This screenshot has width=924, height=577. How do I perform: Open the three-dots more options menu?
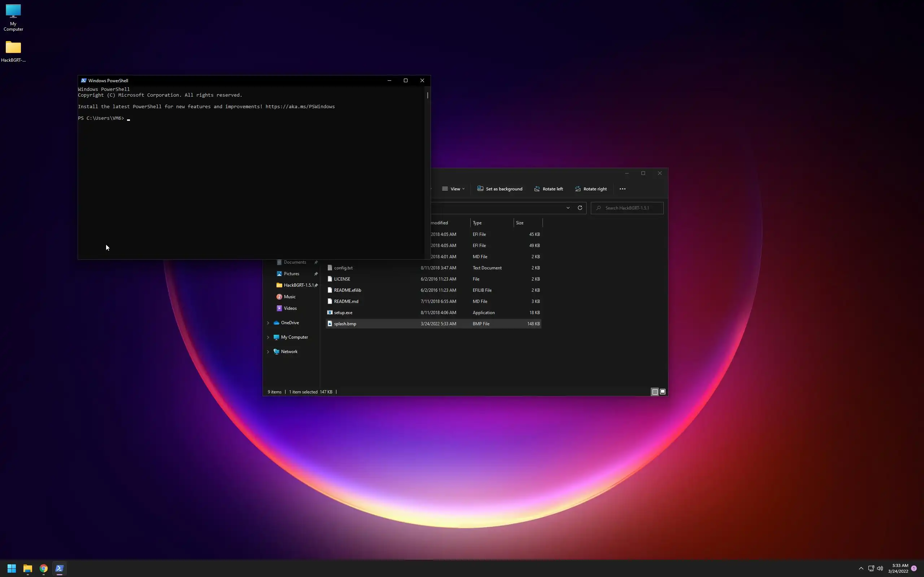[x=622, y=189]
